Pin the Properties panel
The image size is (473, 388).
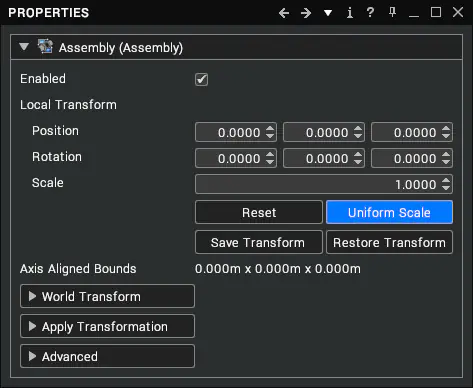click(x=392, y=13)
